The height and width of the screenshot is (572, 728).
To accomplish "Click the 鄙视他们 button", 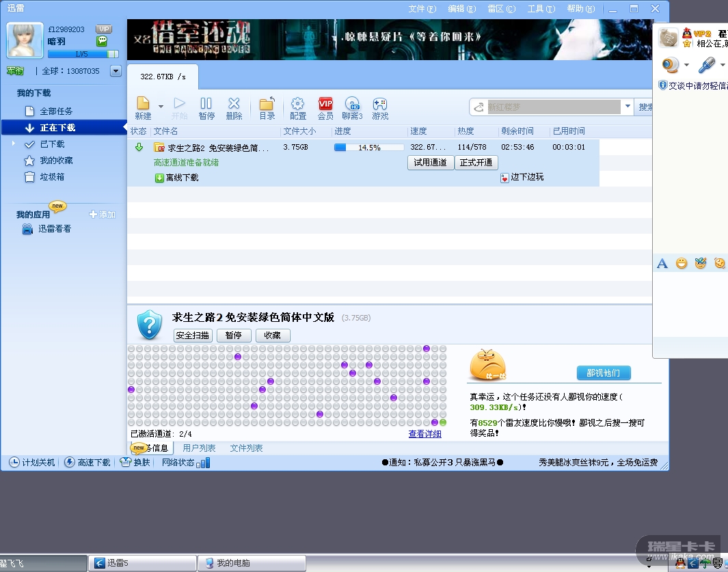I will [604, 373].
